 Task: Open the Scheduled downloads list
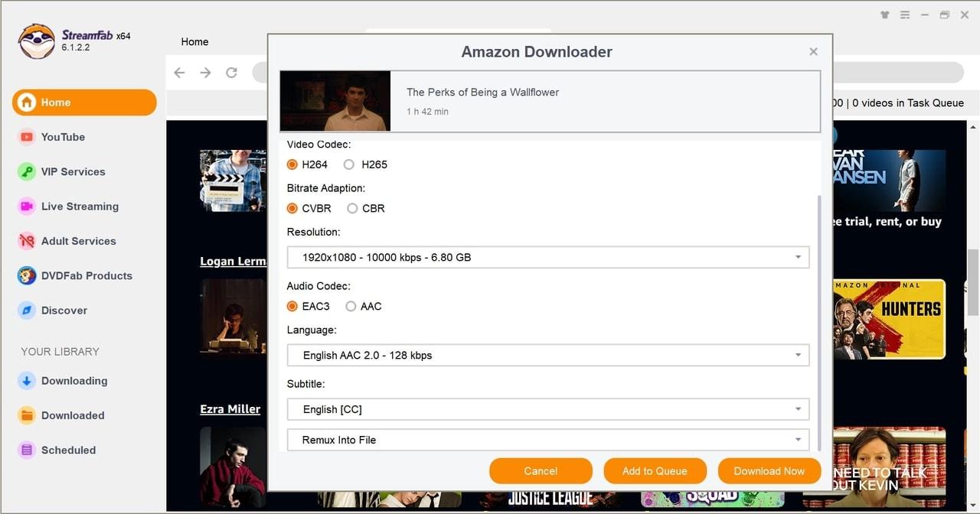67,450
